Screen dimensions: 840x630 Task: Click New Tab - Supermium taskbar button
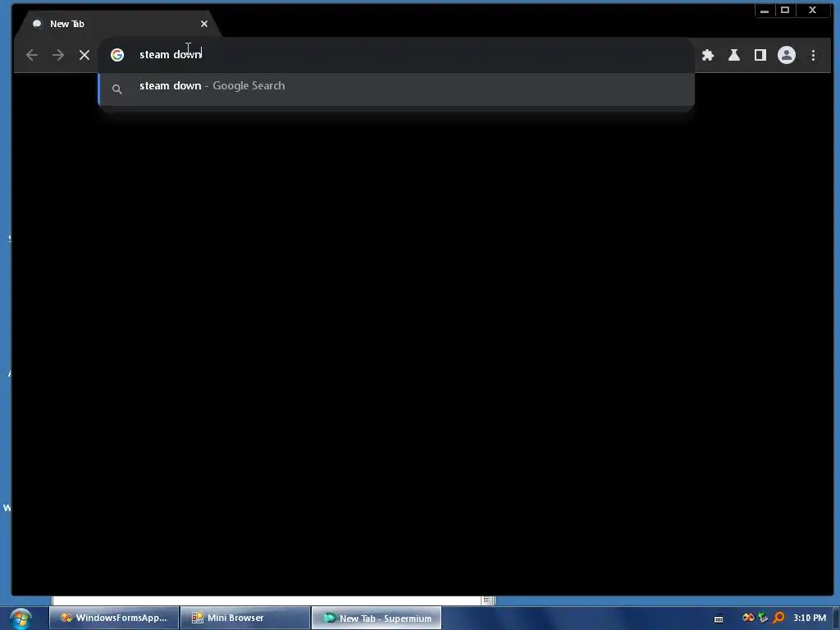(x=377, y=618)
